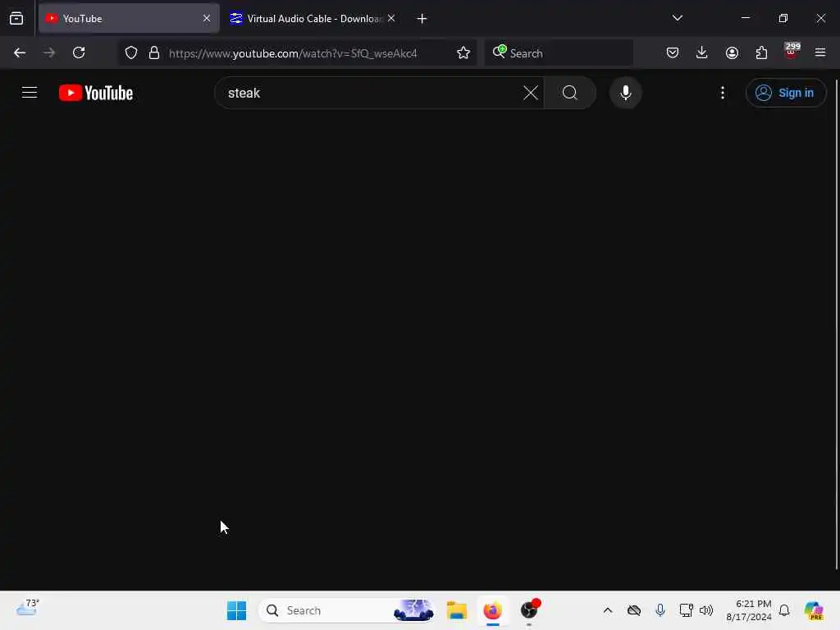The width and height of the screenshot is (840, 630).
Task: List all tabs dropdown
Action: click(677, 18)
